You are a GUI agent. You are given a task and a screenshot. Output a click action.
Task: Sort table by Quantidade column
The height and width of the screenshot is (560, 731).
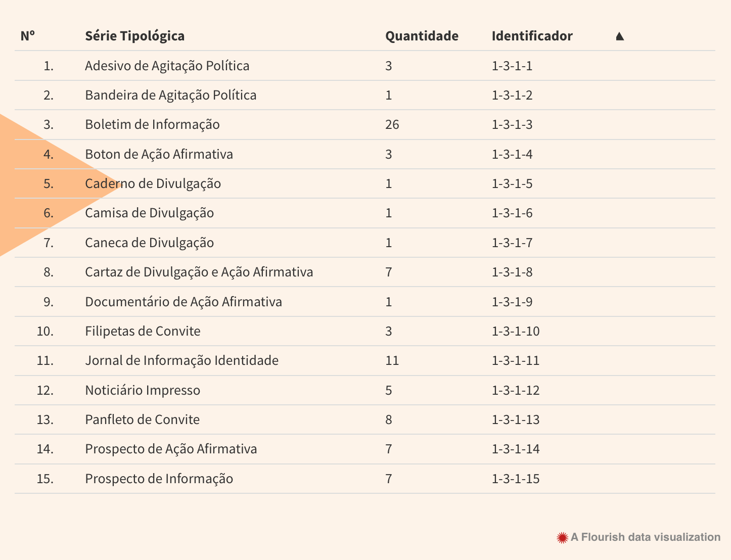(x=422, y=36)
